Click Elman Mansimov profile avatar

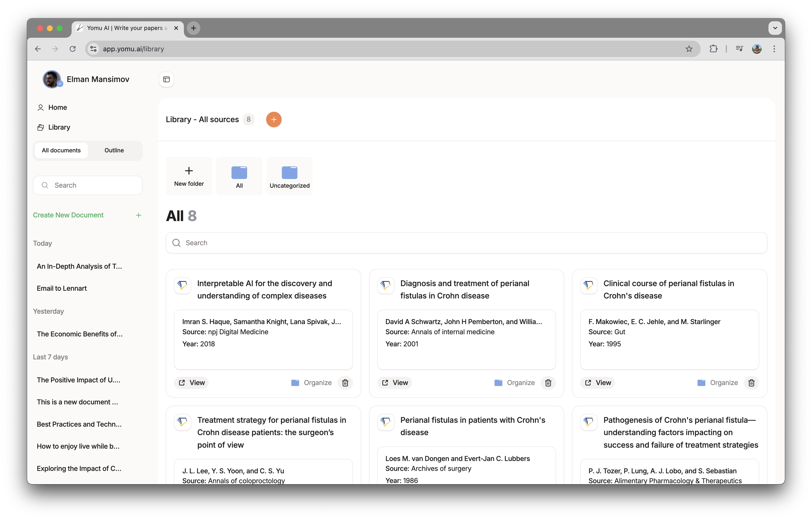pos(52,79)
